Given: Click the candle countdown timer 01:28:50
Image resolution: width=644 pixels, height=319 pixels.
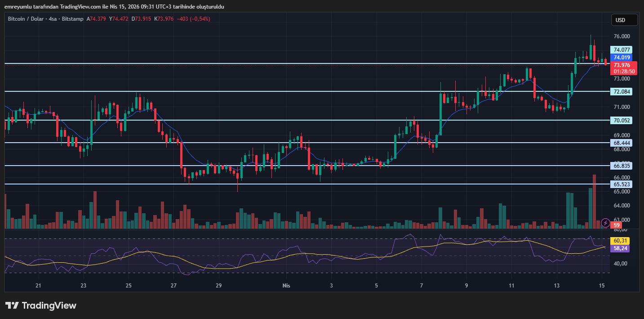Looking at the screenshot, I should pos(621,70).
